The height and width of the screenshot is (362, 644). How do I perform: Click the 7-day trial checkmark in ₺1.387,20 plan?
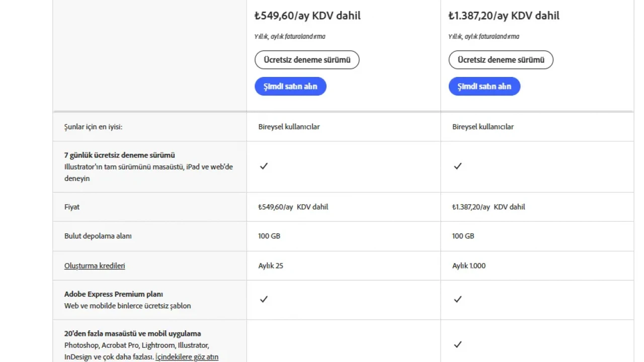pyautogui.click(x=457, y=166)
